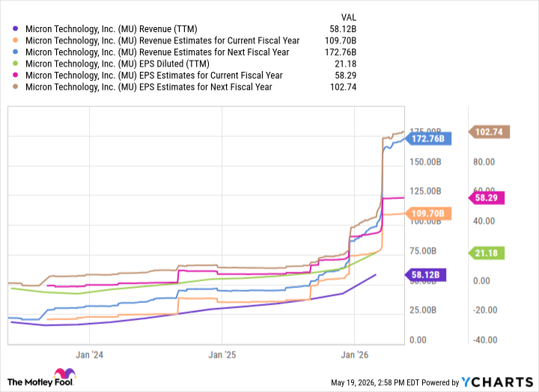Click The Motley Fool logo text
The height and width of the screenshot is (392, 539).
click(40, 382)
